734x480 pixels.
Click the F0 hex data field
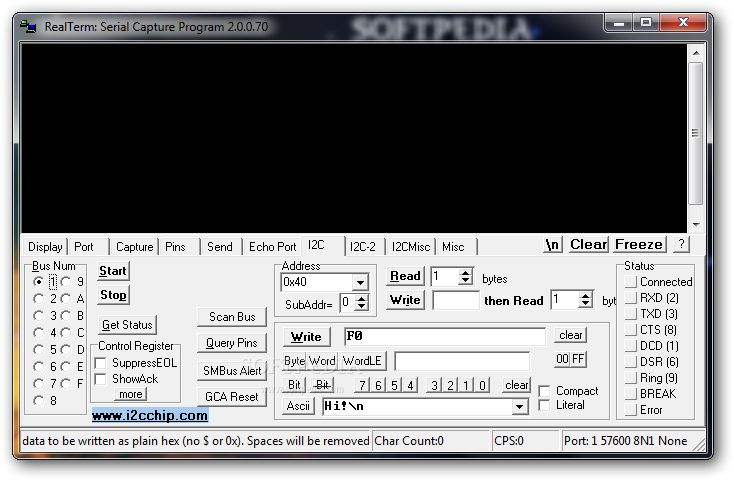pos(445,336)
